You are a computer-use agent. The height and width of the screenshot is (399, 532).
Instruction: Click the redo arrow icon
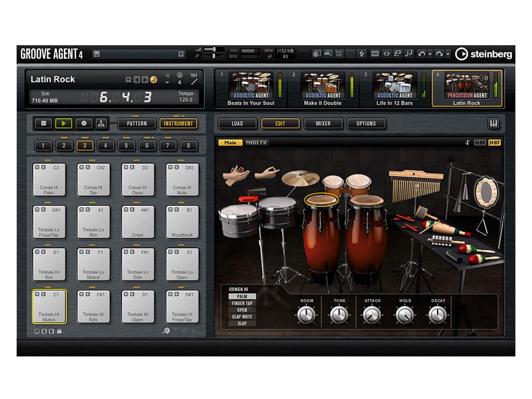439,54
